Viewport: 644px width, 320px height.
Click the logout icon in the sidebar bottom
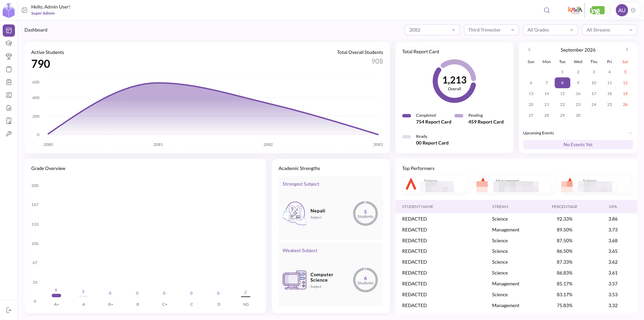tap(9, 310)
